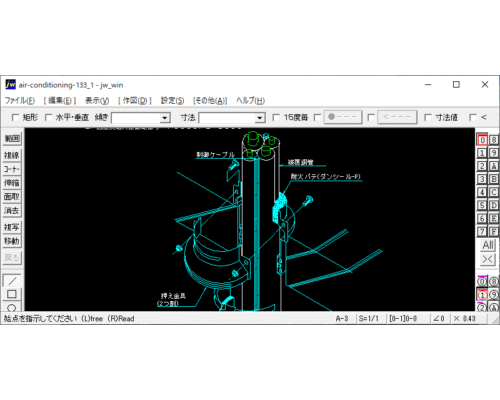Click the 戻る undo button
This screenshot has height=400, width=500.
(12, 258)
